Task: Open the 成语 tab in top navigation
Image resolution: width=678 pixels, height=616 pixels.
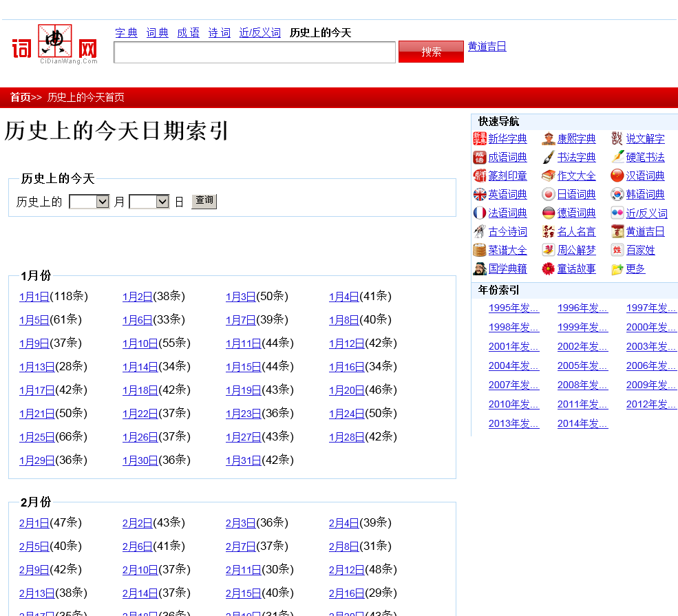Action: pyautogui.click(x=189, y=33)
